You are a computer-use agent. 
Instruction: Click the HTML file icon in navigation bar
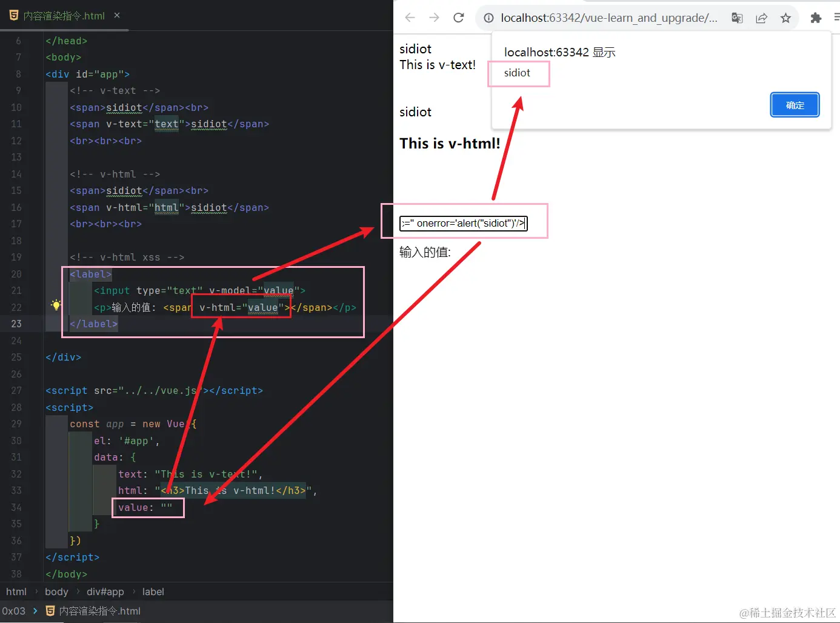coord(50,611)
